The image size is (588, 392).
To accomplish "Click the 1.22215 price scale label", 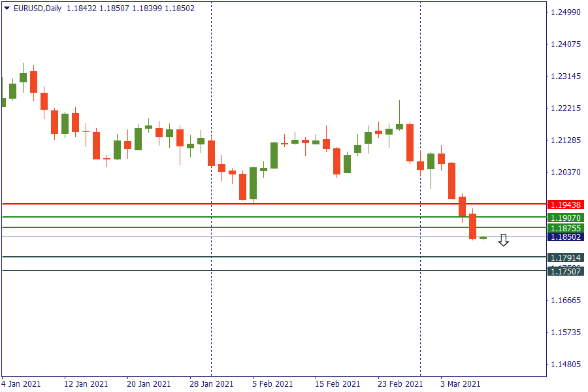I will (x=566, y=108).
